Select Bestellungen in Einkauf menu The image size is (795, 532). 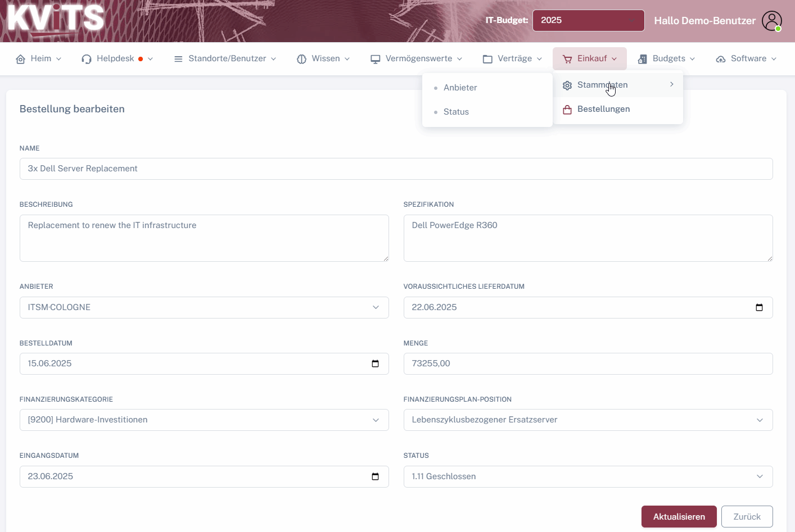(x=618, y=110)
